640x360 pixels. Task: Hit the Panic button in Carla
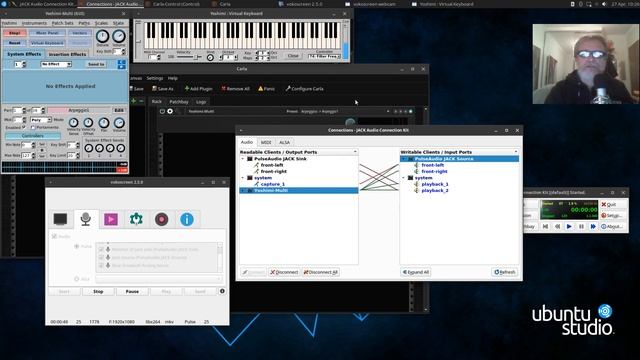click(266, 89)
